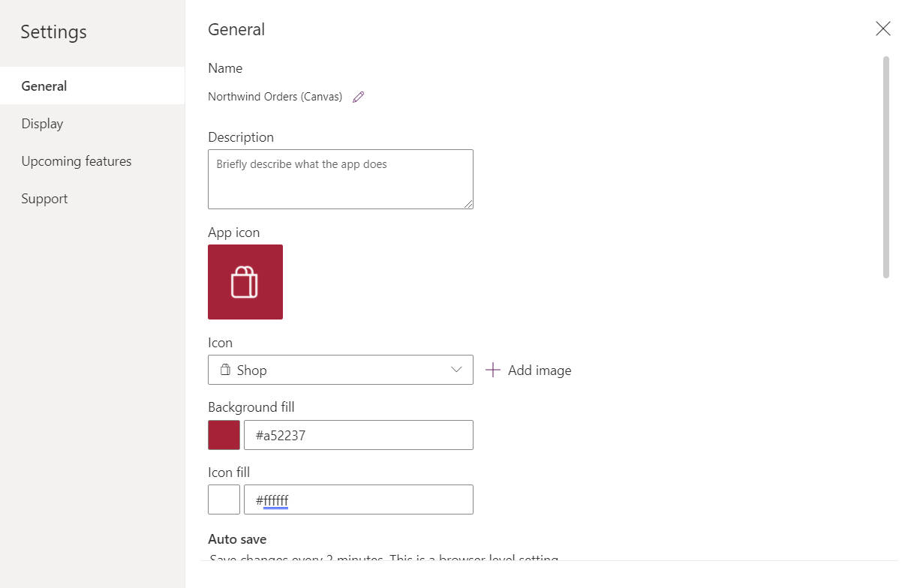The height and width of the screenshot is (588, 911).
Task: Click the pencil icon to edit app name
Action: click(x=358, y=97)
